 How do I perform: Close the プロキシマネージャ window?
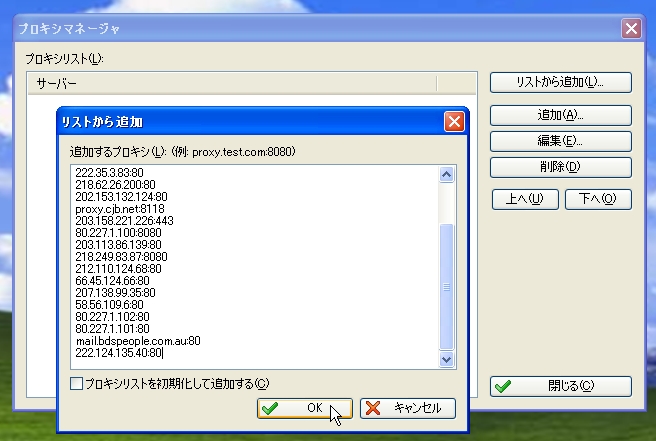[631, 28]
